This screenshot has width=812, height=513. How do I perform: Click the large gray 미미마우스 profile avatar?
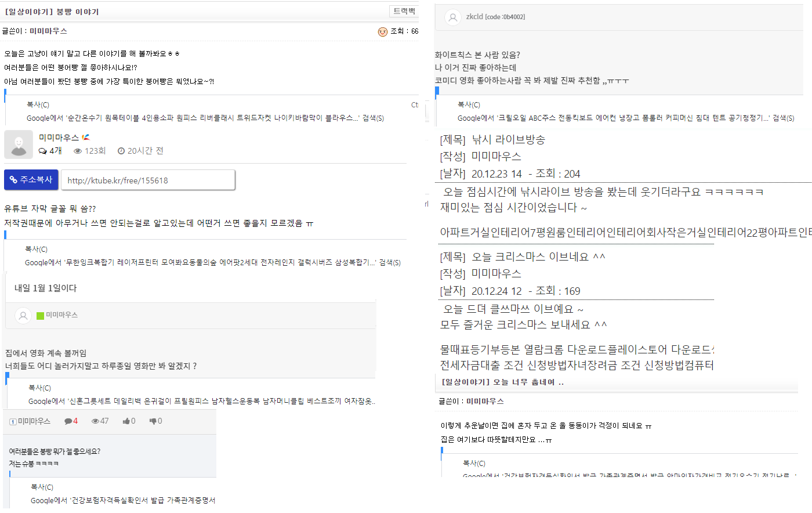point(19,144)
